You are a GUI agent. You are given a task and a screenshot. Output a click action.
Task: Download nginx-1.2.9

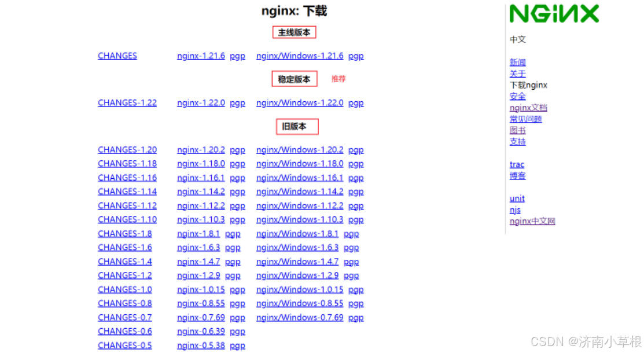coord(198,275)
